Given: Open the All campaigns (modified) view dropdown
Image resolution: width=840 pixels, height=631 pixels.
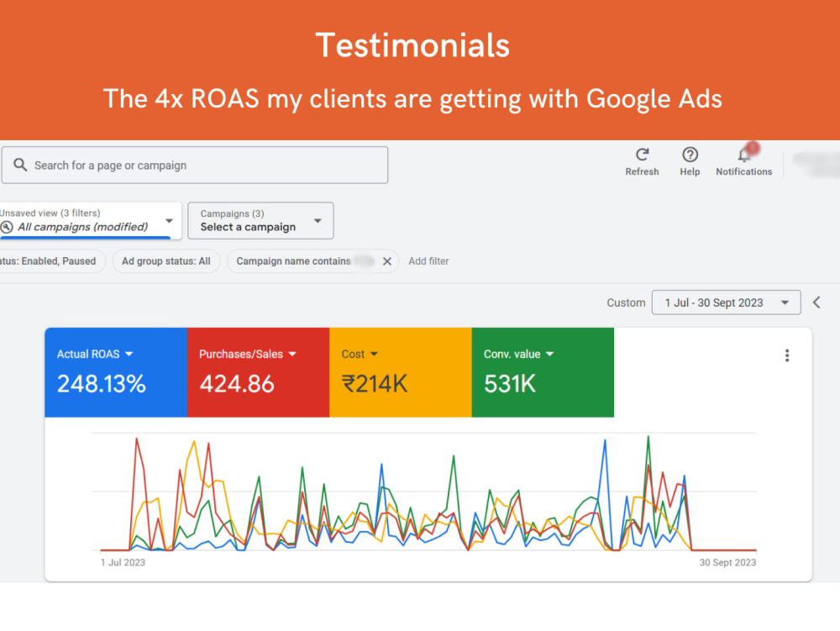Looking at the screenshot, I should [x=91, y=220].
